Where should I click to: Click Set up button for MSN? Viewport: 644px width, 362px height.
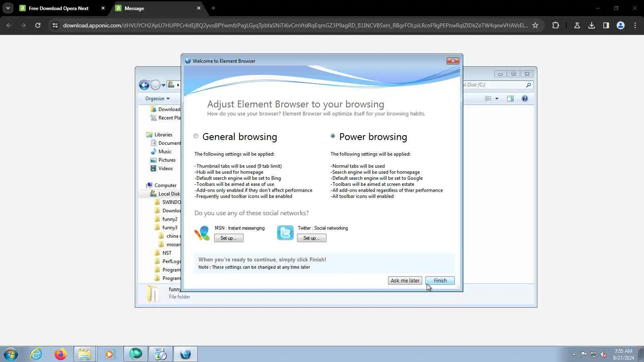pos(229,238)
